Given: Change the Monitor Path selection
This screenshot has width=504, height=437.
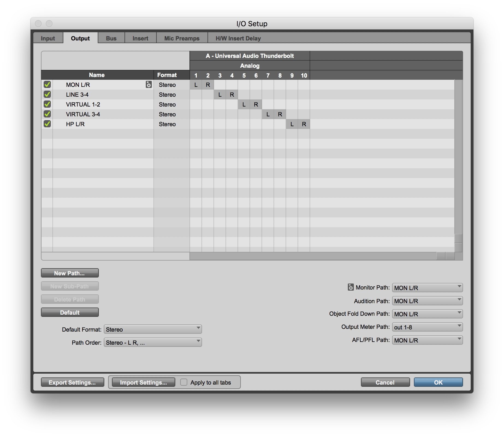Looking at the screenshot, I should click(x=427, y=288).
